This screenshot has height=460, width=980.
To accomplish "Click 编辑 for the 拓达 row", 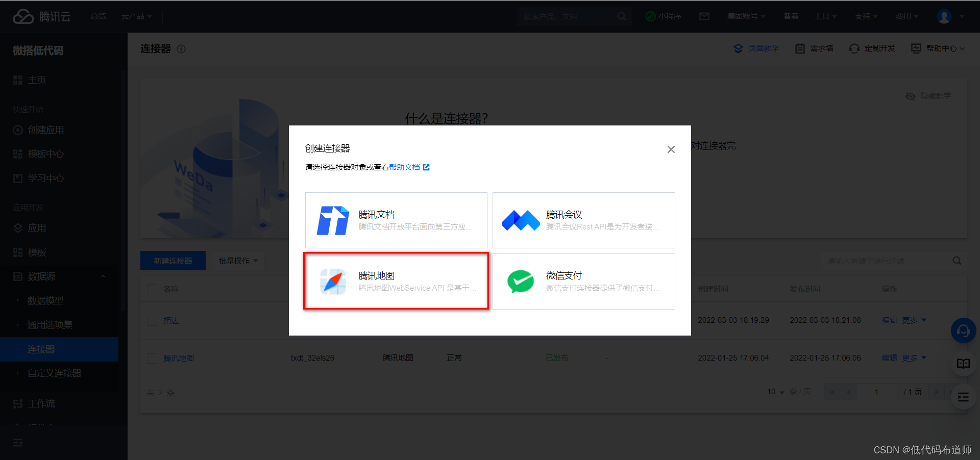I will coord(889,320).
